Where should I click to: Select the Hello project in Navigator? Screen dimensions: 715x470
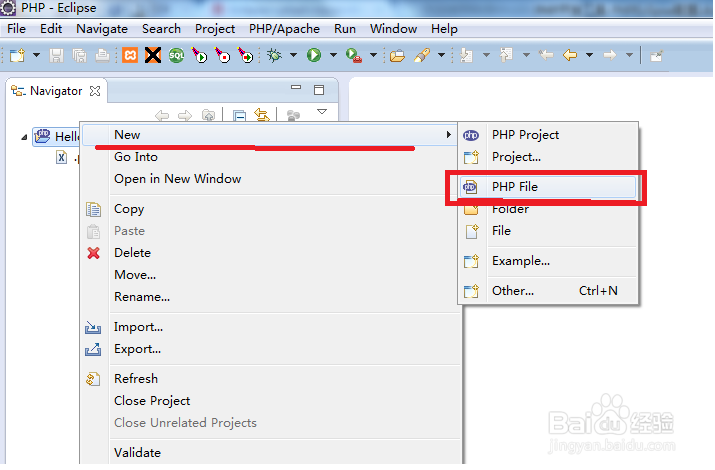click(57, 136)
